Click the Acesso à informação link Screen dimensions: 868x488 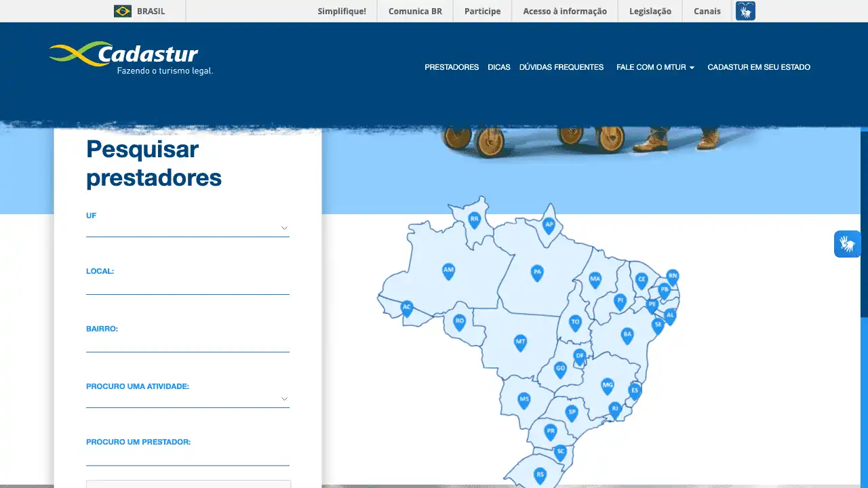[x=565, y=11]
